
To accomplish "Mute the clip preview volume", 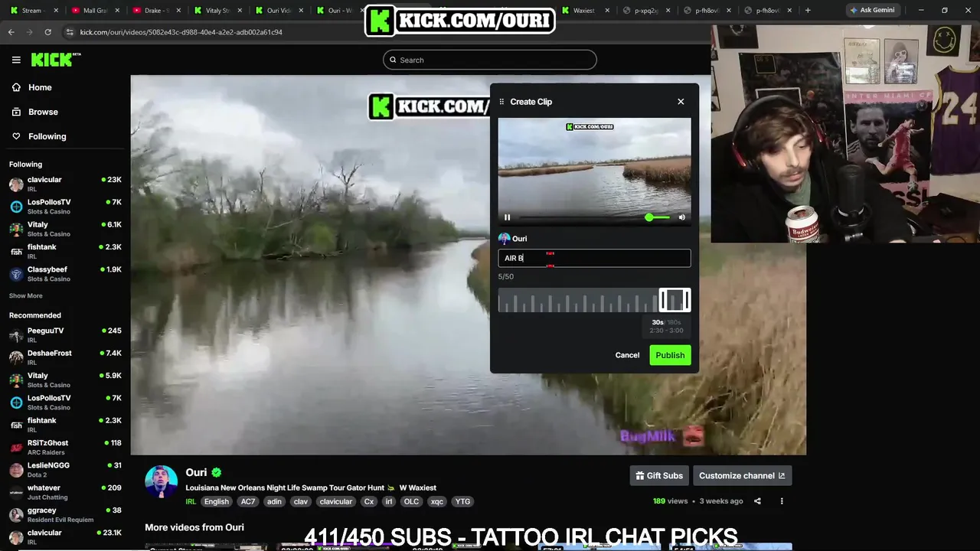I will point(682,217).
